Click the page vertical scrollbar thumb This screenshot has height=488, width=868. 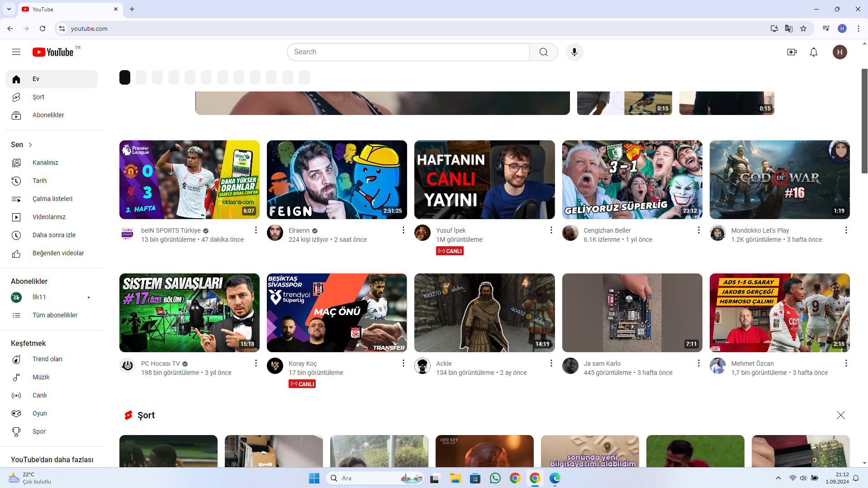[x=864, y=121]
